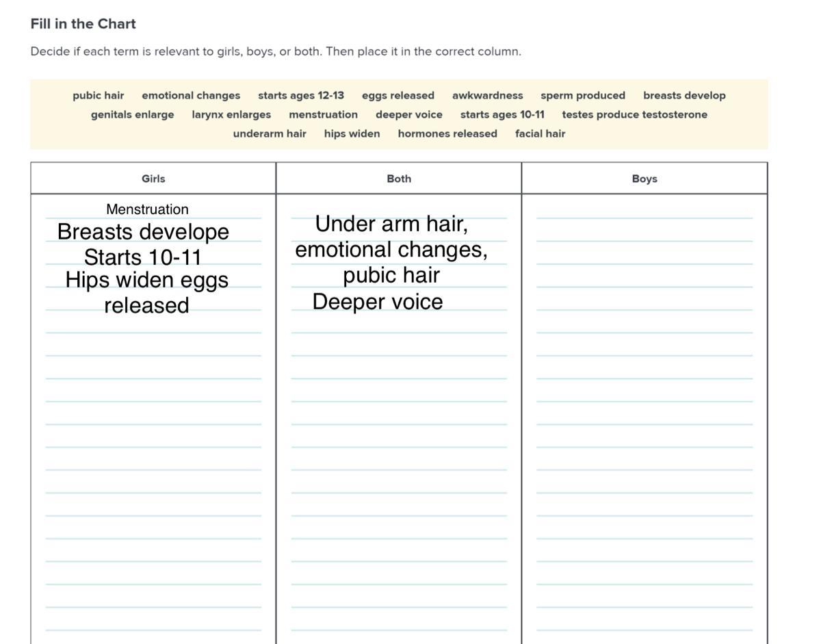Choose 'eggs released' in the word bank
Image resolution: width=821 pixels, height=644 pixels.
pyautogui.click(x=398, y=95)
